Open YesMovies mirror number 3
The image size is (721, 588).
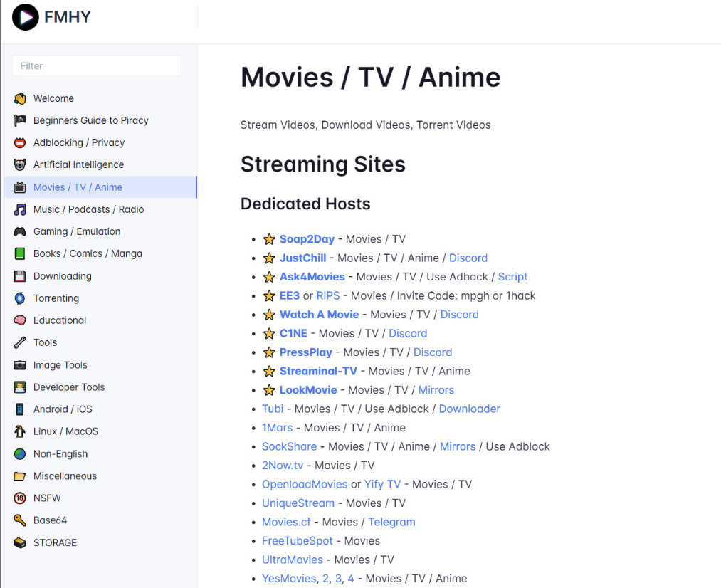pos(338,578)
